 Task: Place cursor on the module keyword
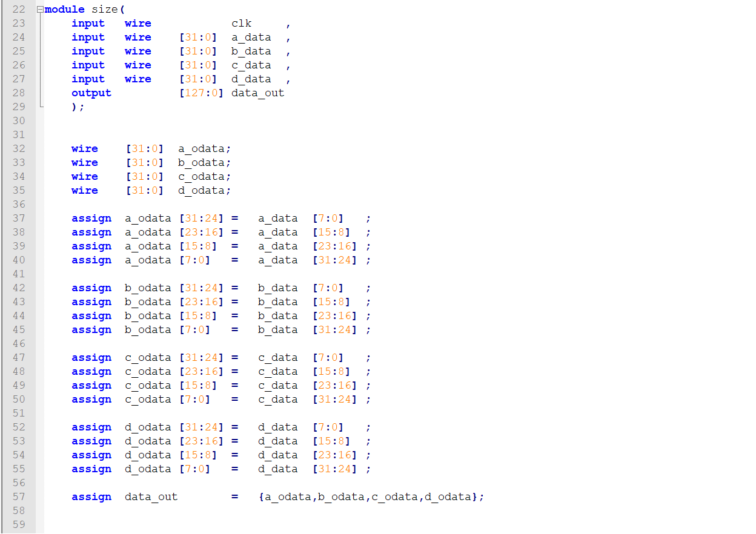(64, 10)
